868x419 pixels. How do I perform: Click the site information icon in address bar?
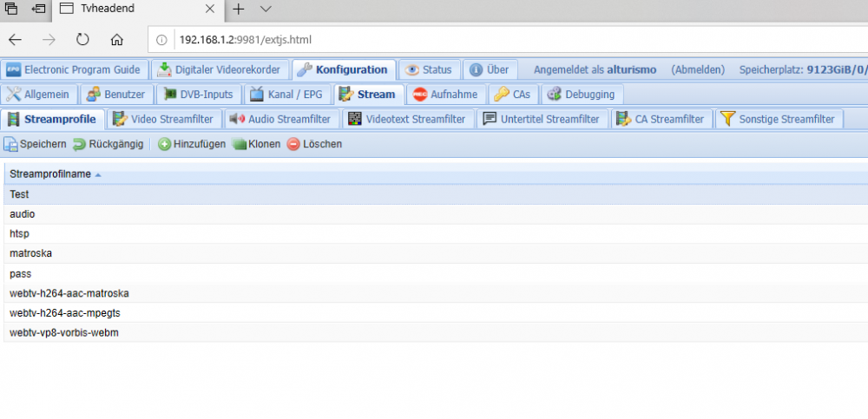161,40
